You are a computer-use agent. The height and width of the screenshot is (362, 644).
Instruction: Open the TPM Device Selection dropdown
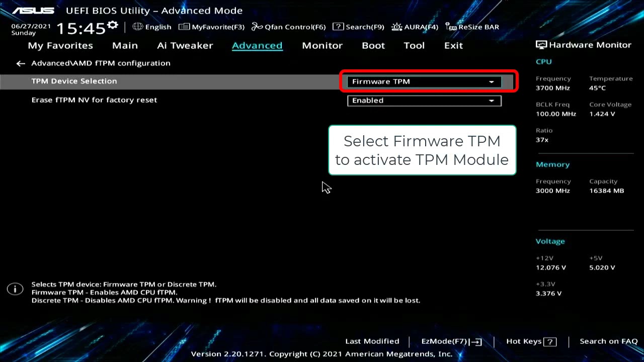(x=424, y=81)
